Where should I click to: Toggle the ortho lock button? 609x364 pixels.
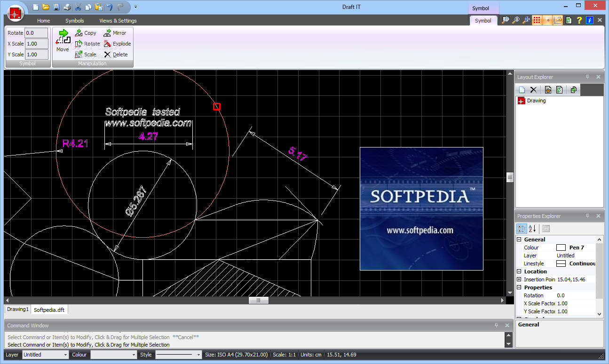[x=558, y=20]
